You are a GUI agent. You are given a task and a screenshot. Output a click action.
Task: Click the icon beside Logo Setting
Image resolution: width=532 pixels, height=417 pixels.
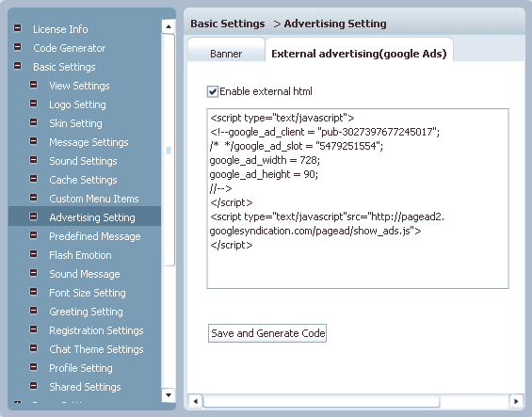(34, 104)
